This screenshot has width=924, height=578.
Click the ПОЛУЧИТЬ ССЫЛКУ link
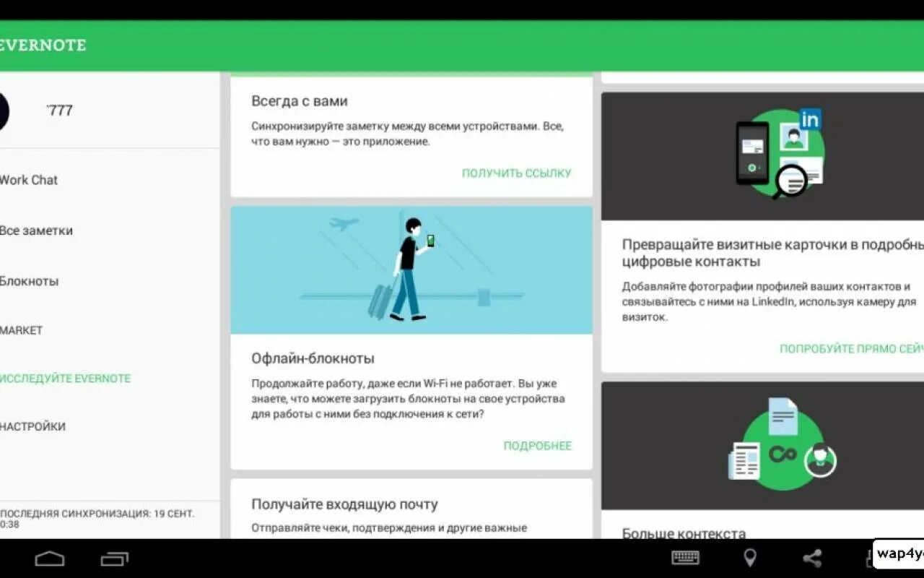tap(516, 173)
